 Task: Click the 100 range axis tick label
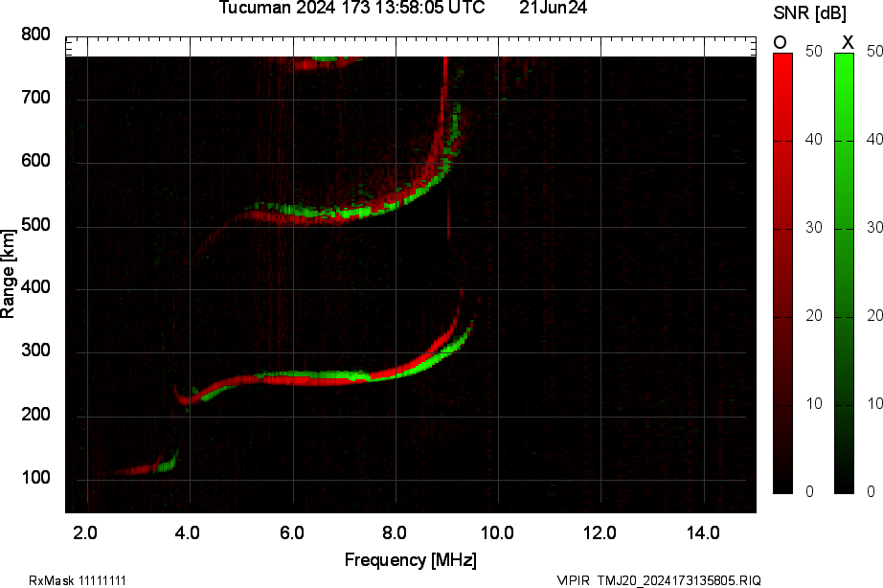(36, 478)
